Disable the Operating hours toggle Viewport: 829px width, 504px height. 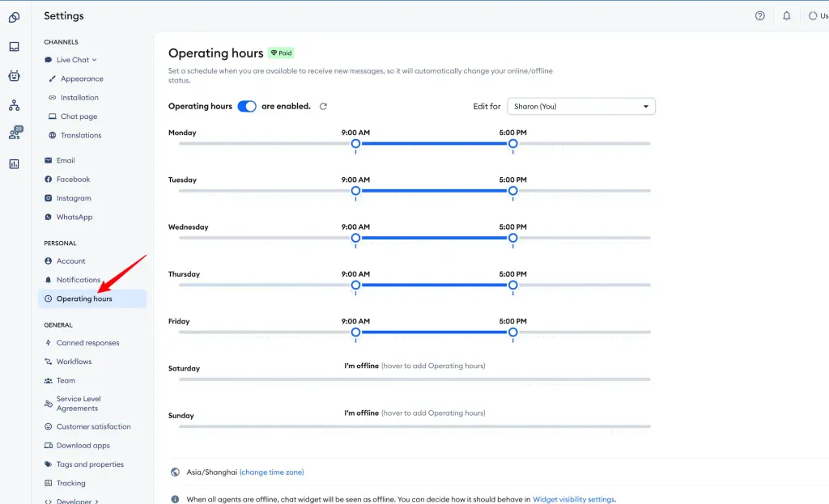point(246,106)
